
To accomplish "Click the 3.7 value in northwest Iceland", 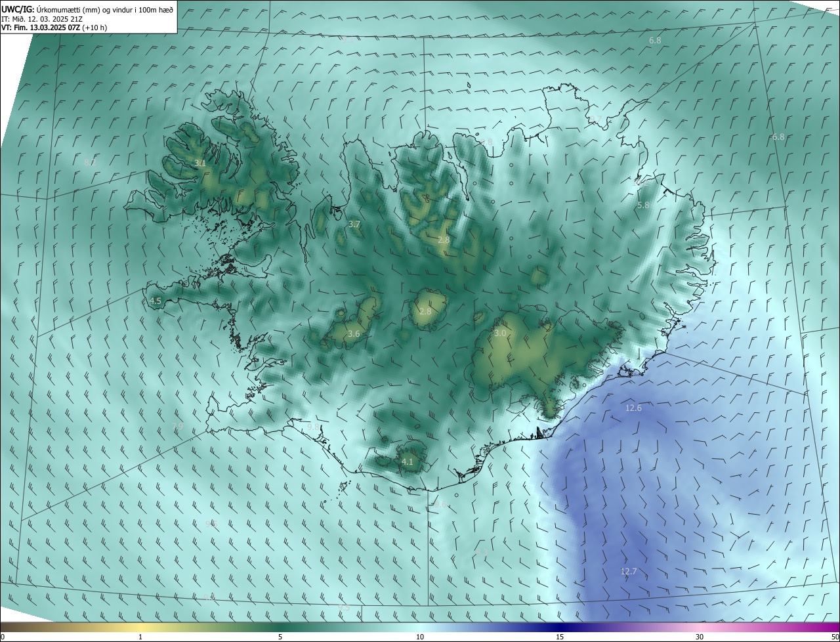I will (x=354, y=224).
